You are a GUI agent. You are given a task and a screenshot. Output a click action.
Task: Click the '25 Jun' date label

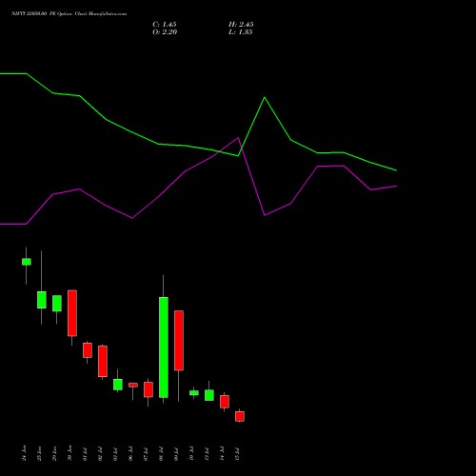tap(40, 453)
